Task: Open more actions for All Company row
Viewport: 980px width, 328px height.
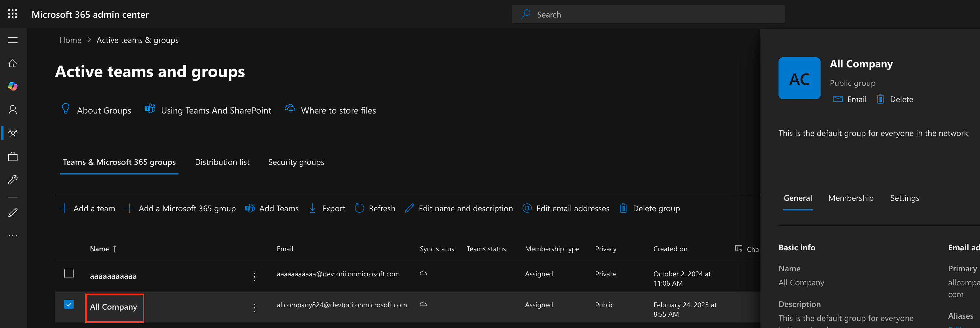Action: (x=255, y=308)
